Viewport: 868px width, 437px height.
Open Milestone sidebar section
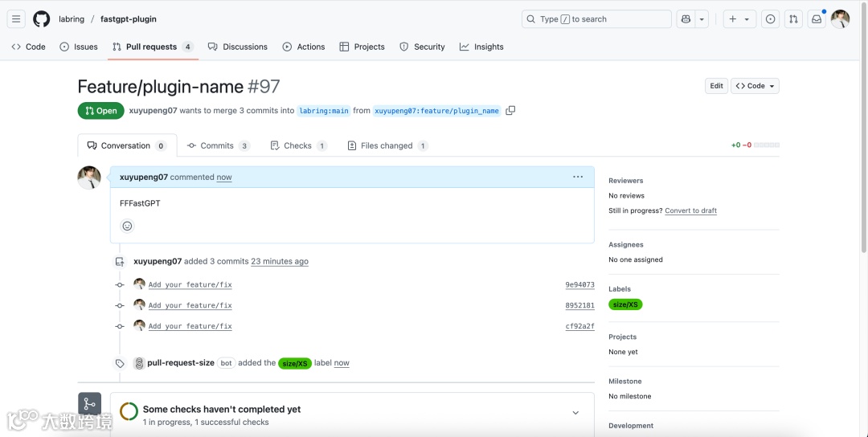click(625, 381)
